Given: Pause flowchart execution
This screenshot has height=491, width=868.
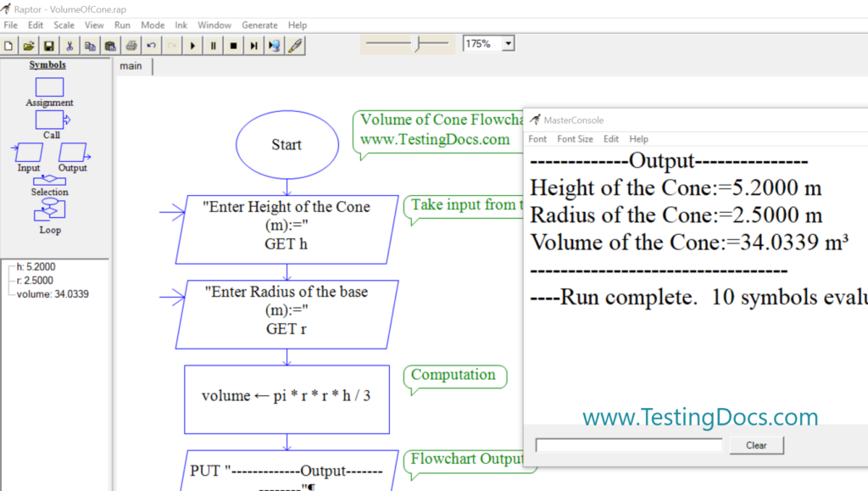Looking at the screenshot, I should (213, 45).
